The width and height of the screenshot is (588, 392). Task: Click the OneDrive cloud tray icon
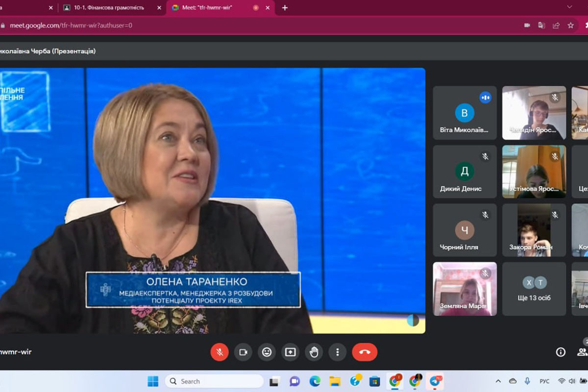(x=513, y=381)
